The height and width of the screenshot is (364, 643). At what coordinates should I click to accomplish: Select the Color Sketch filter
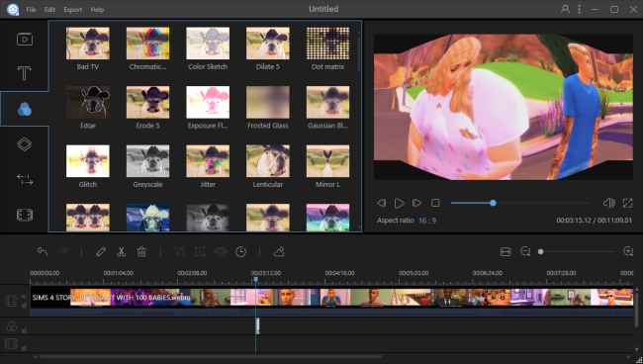(x=208, y=48)
